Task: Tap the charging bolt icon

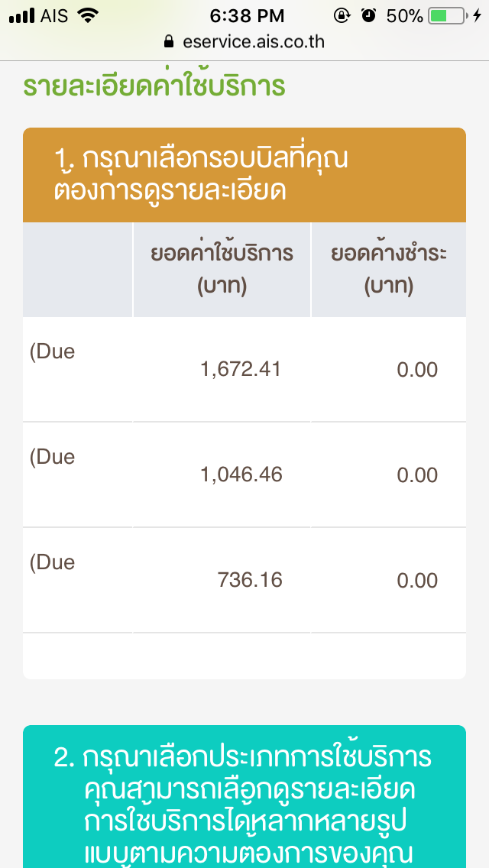Action: [x=478, y=15]
